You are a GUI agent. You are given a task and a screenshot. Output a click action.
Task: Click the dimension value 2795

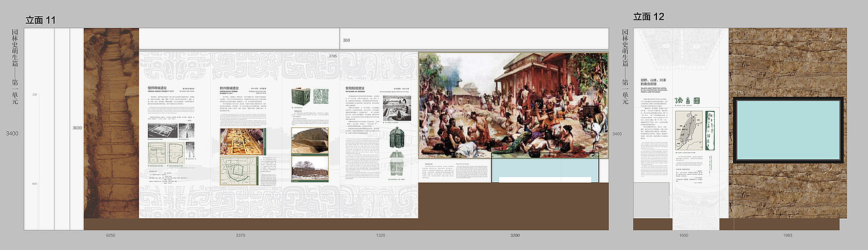tap(332, 56)
